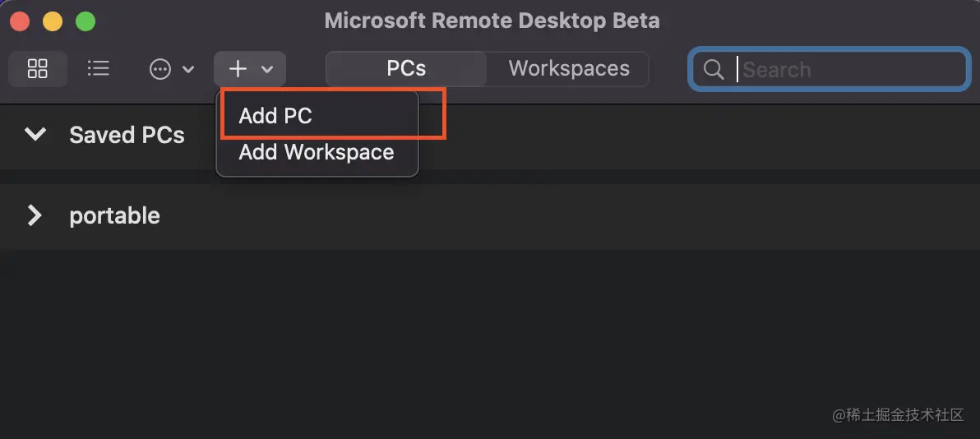980x439 pixels.
Task: Choose Add Workspace from the menu
Action: click(318, 152)
